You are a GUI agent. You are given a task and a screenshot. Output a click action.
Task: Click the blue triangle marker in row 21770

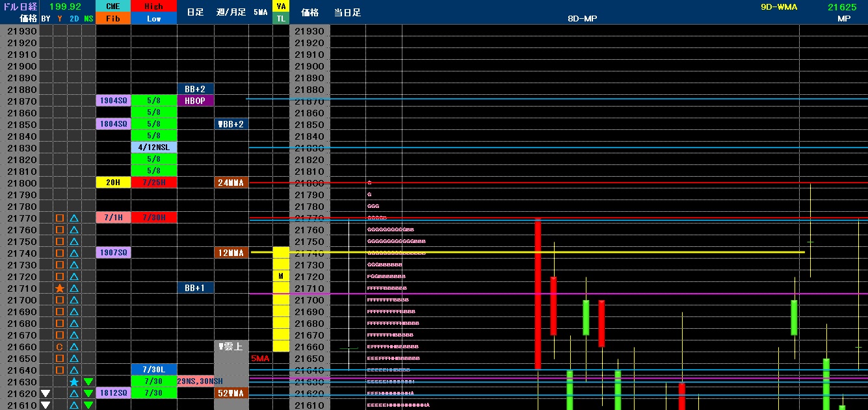[x=74, y=218]
